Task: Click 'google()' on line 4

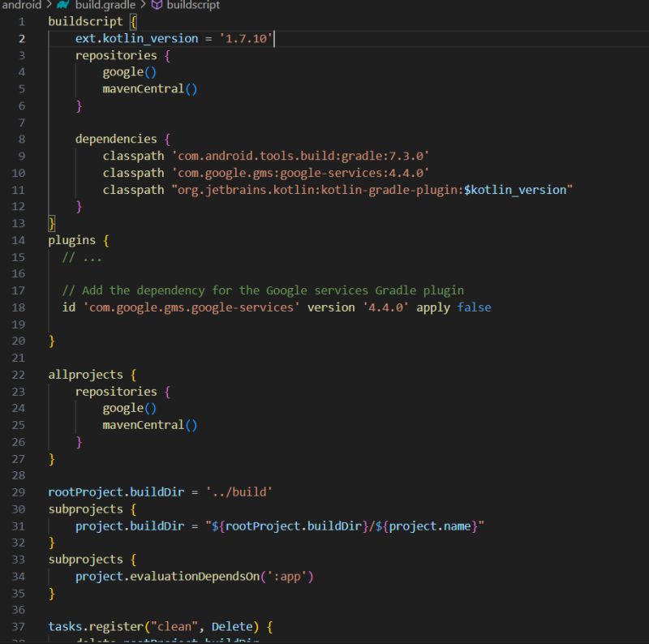Action: [130, 72]
